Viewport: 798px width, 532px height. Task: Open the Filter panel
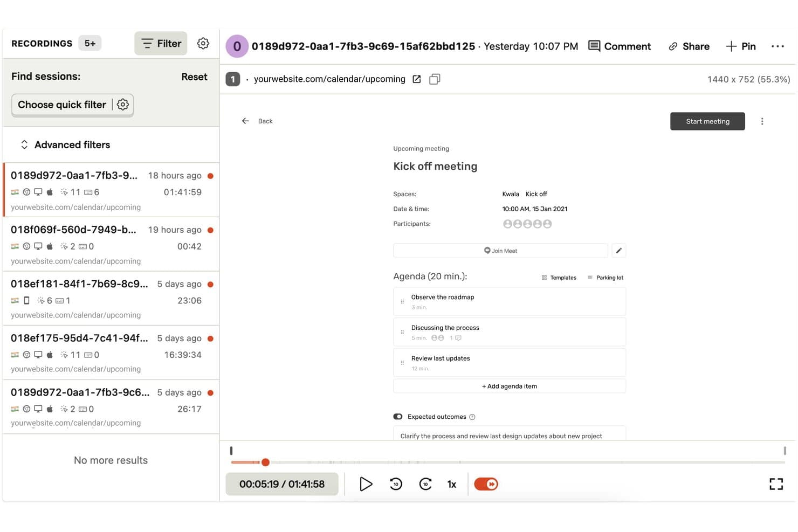(x=161, y=44)
